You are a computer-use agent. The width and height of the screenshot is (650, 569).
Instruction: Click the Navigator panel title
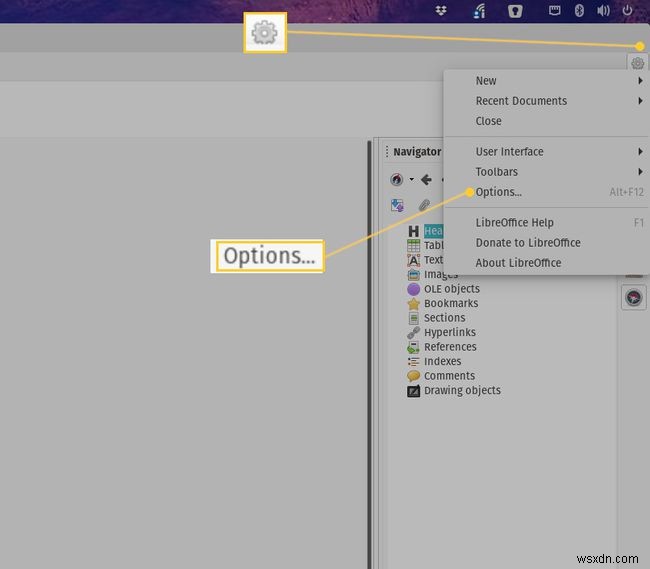pyautogui.click(x=417, y=152)
